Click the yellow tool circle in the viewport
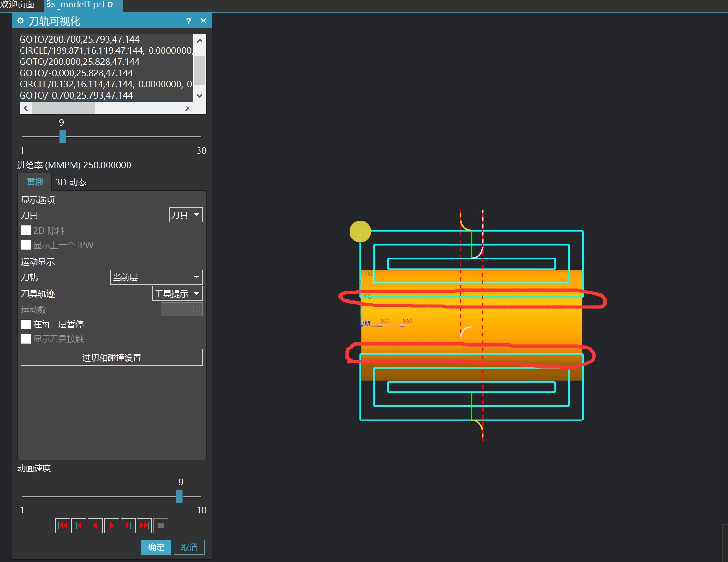 coord(360,231)
